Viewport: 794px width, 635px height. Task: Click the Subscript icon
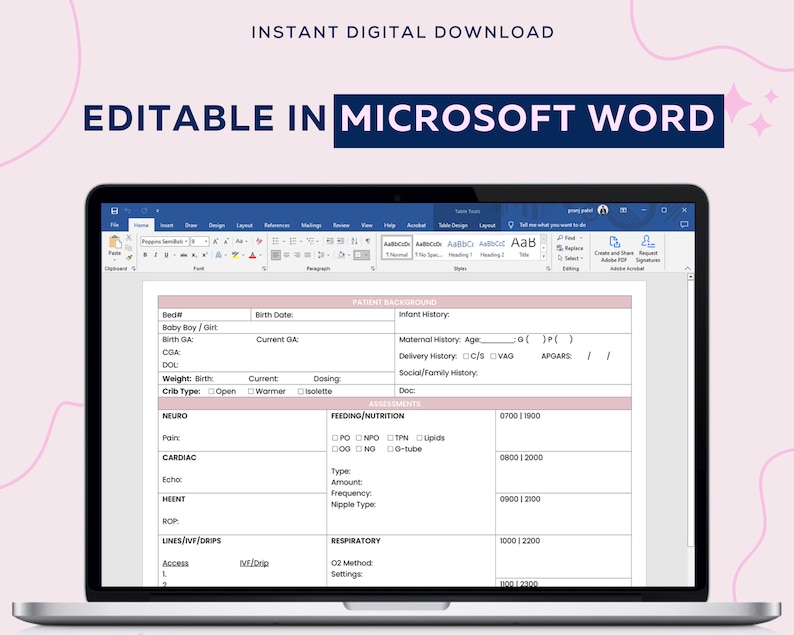[x=194, y=255]
